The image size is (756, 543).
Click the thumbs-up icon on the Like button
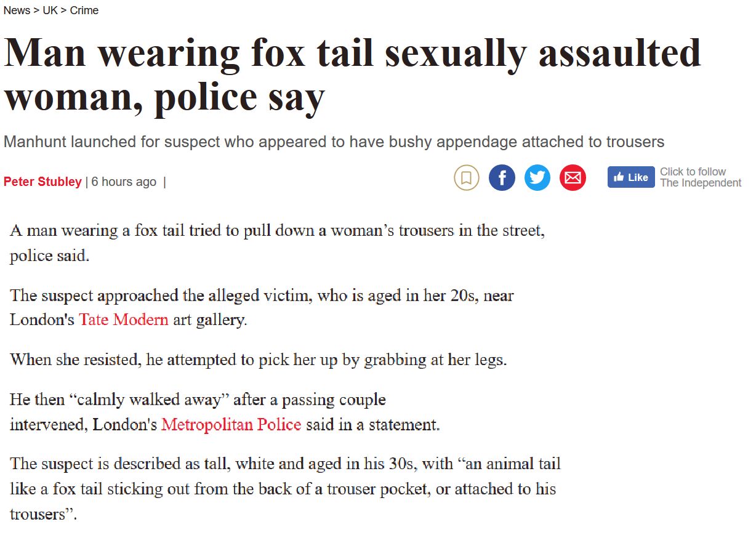pos(620,177)
